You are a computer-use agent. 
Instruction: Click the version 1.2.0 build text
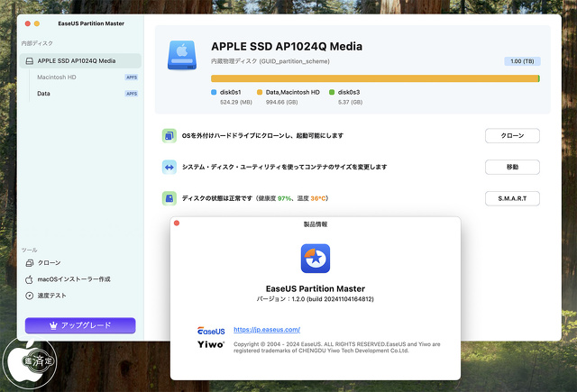click(x=316, y=299)
